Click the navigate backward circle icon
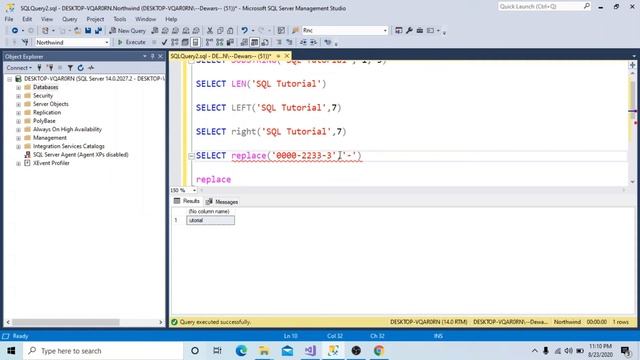640x360 pixels. tap(15, 31)
